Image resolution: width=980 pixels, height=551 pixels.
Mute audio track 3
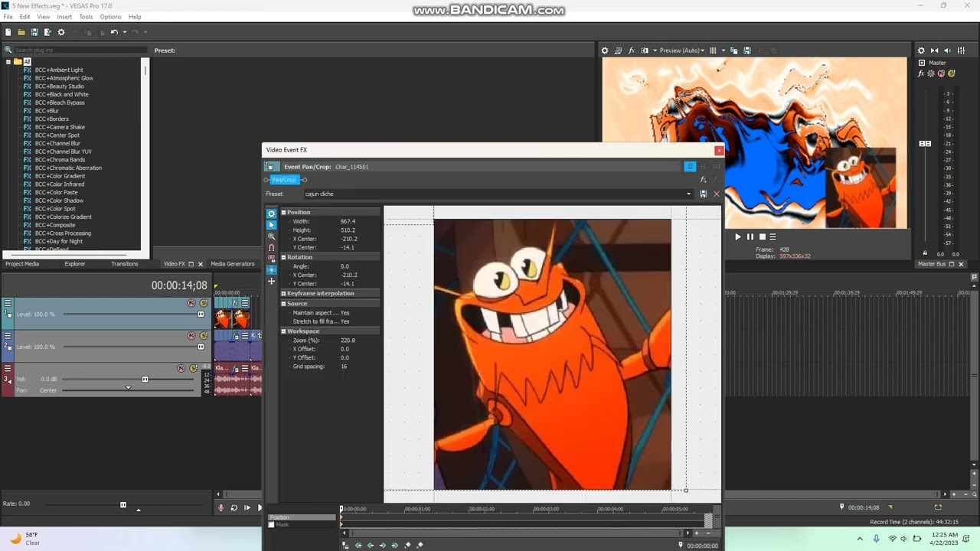(x=181, y=368)
